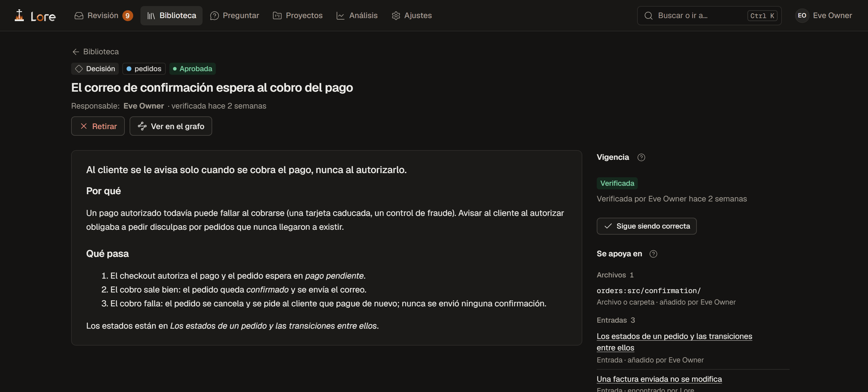This screenshot has height=392, width=868.
Task: Click the EO user avatar
Action: (802, 15)
